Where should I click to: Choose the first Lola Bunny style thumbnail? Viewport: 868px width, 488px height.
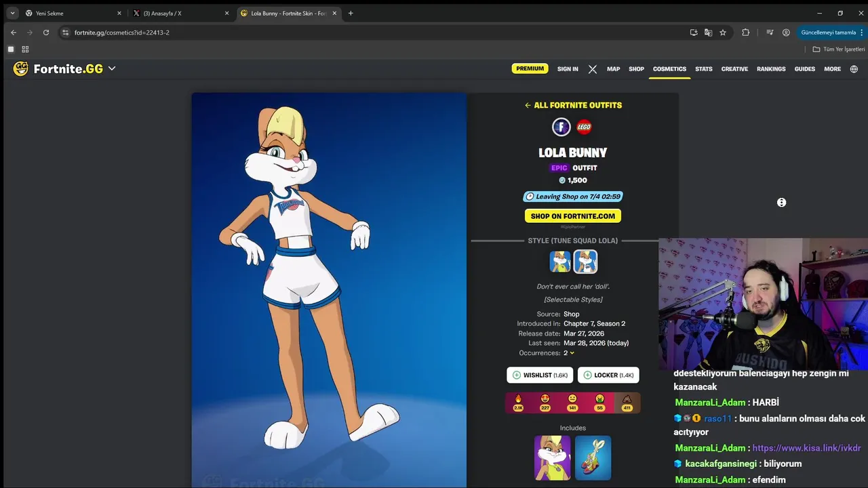tap(560, 262)
